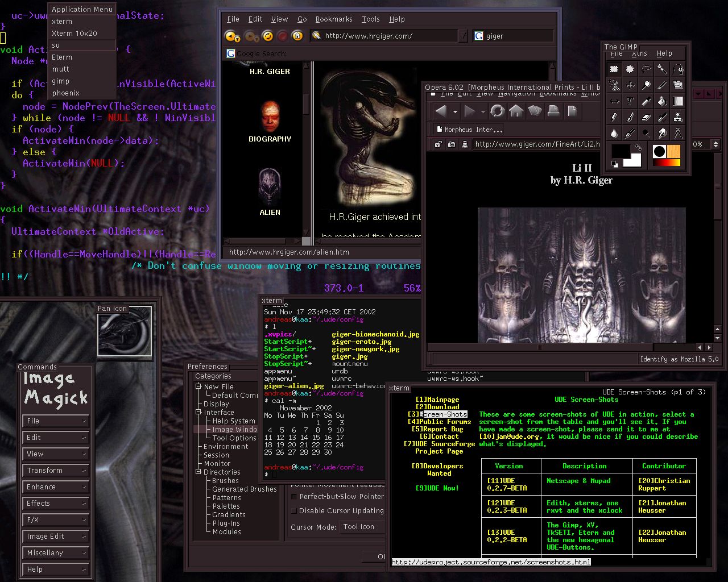Viewport: 728px width, 582px height.
Task: Choose the GIMP bucket fill tool
Action: [x=662, y=101]
